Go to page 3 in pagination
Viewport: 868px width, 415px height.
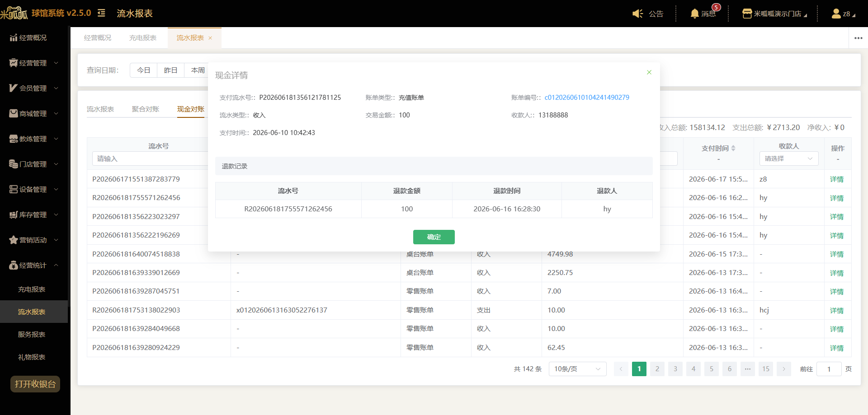coord(675,369)
